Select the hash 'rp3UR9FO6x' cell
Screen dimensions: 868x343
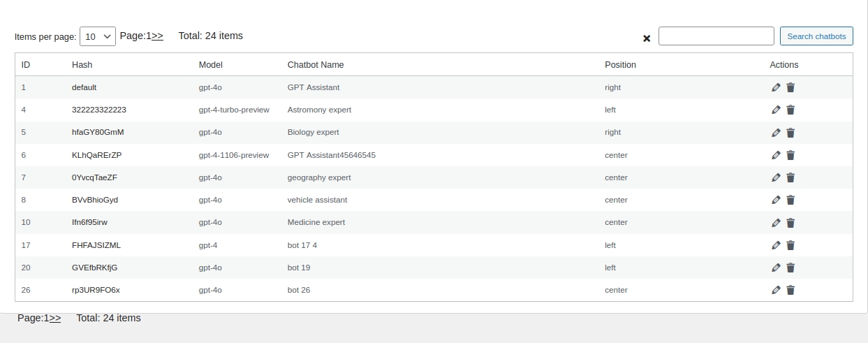(x=96, y=290)
